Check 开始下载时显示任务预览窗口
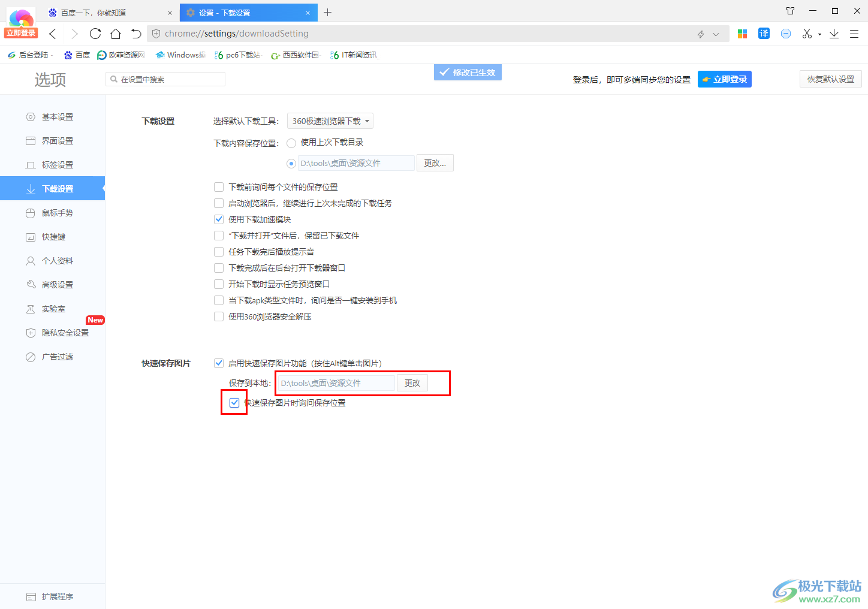 (x=219, y=284)
